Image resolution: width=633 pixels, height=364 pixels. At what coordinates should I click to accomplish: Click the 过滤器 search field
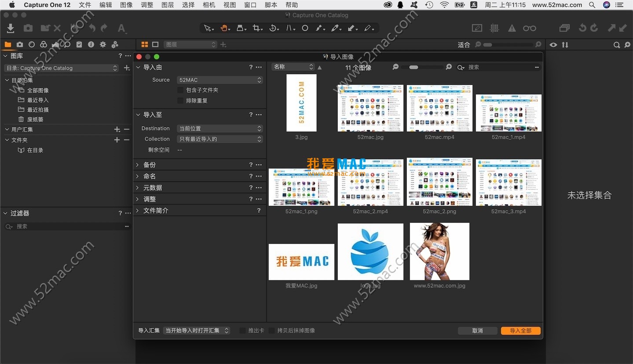[x=67, y=226]
